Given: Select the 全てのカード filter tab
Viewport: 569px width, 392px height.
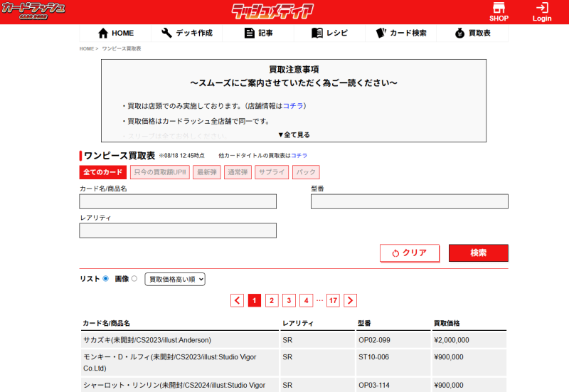Looking at the screenshot, I should [x=103, y=172].
